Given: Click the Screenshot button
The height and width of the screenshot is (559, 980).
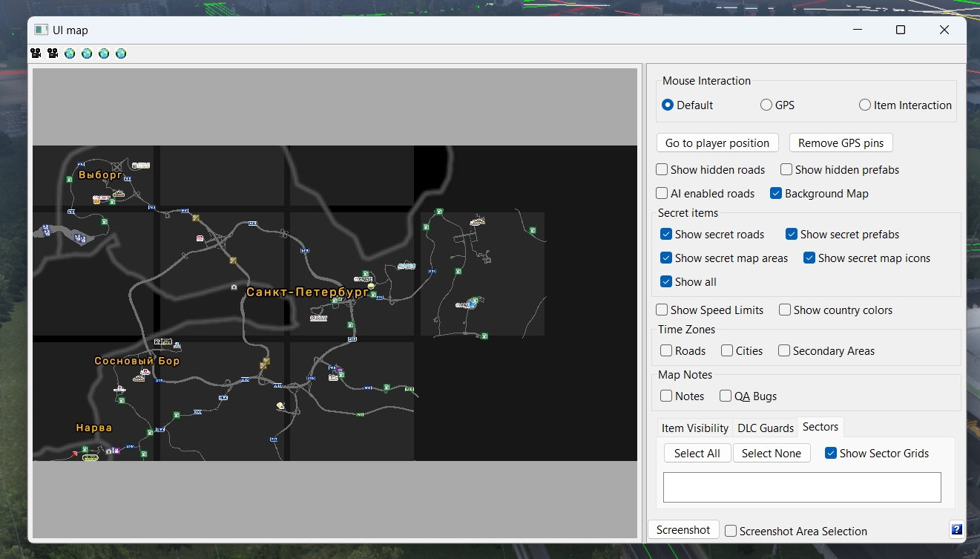Looking at the screenshot, I should [683, 530].
